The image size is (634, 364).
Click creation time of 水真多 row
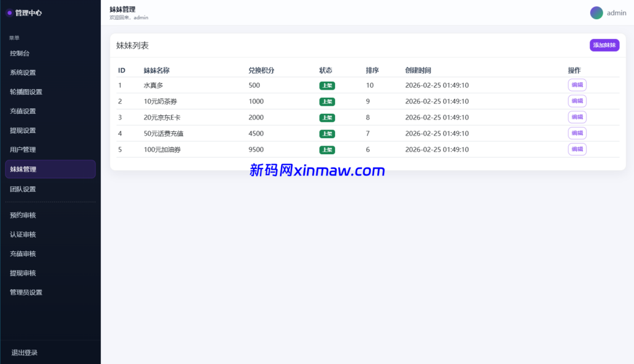tap(436, 85)
